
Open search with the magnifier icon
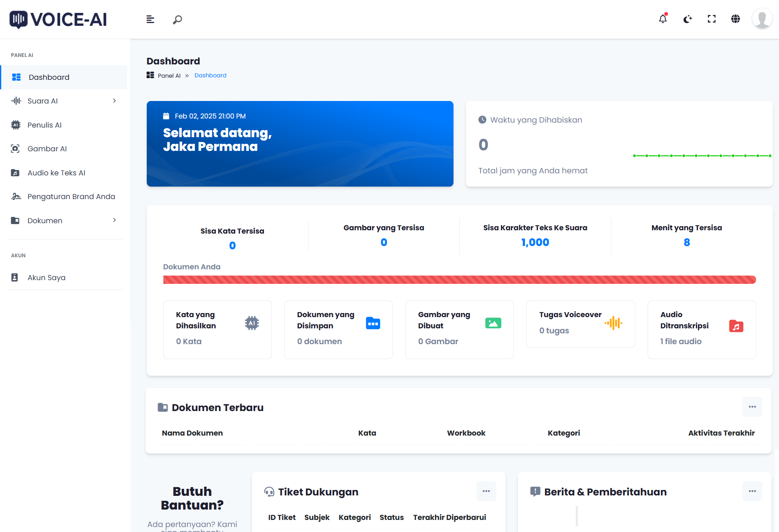tap(177, 20)
